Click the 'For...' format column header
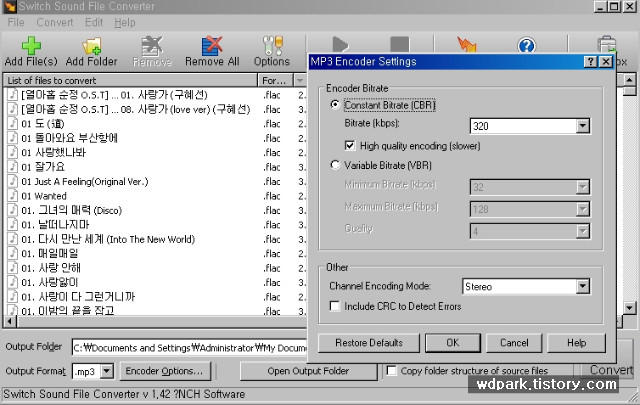 [x=276, y=80]
